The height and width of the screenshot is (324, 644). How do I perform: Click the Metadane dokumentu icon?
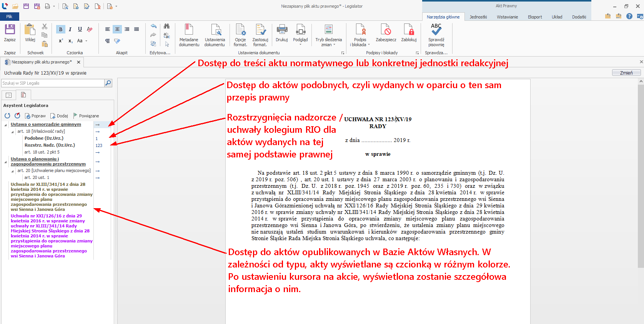(189, 30)
